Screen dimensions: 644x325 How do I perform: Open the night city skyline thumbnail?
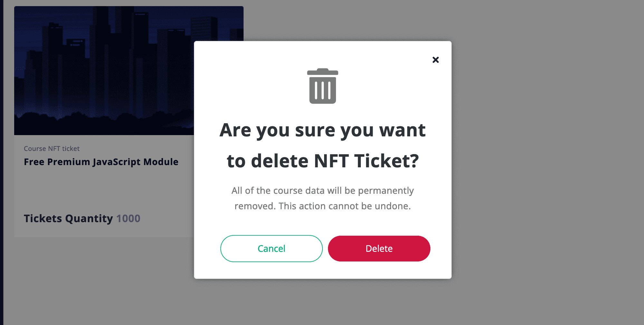pyautogui.click(x=104, y=71)
